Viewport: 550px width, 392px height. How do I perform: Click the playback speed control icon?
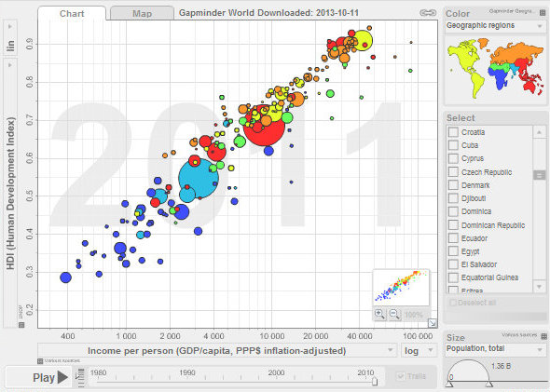tap(80, 378)
